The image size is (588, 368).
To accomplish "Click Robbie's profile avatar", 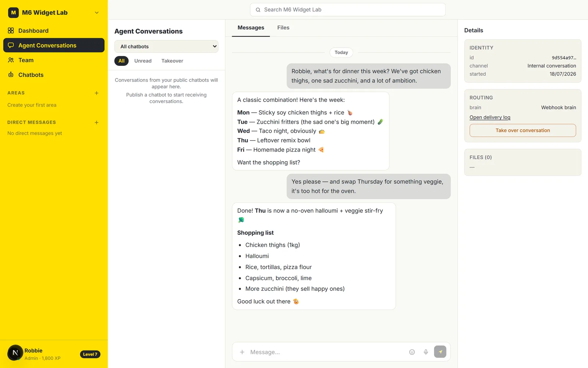I will pyautogui.click(x=15, y=353).
